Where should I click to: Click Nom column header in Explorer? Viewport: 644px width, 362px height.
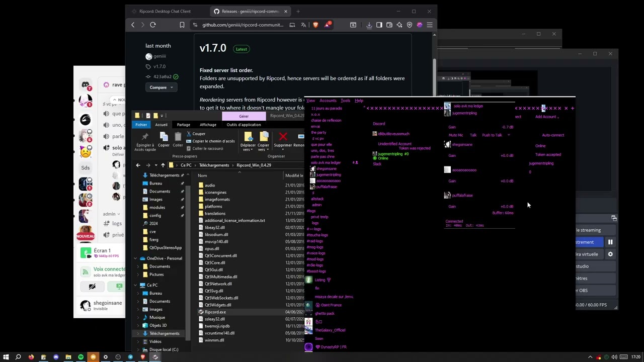pos(202,175)
